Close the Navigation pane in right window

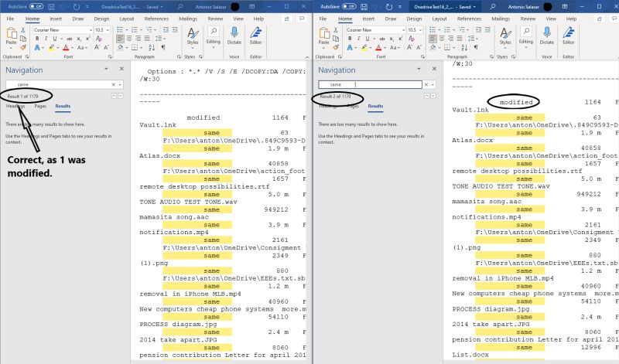[434, 69]
